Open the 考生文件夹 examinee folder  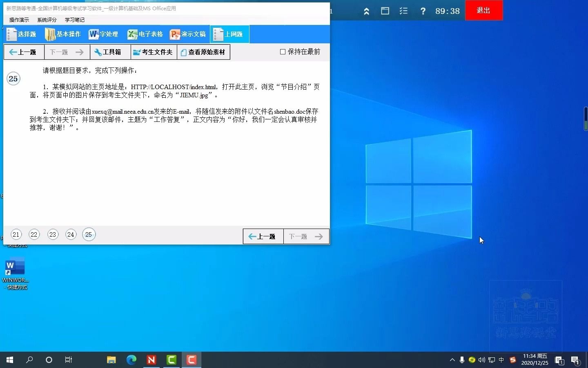click(x=153, y=52)
